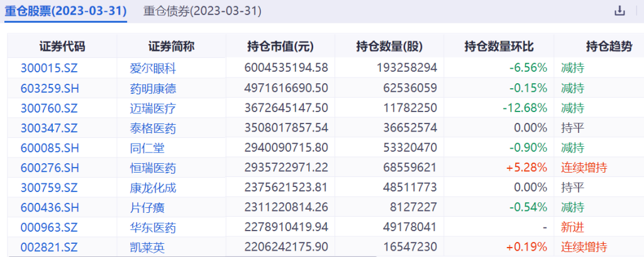Sort by 证券简称 column header
The height and width of the screenshot is (257, 644).
[171, 47]
